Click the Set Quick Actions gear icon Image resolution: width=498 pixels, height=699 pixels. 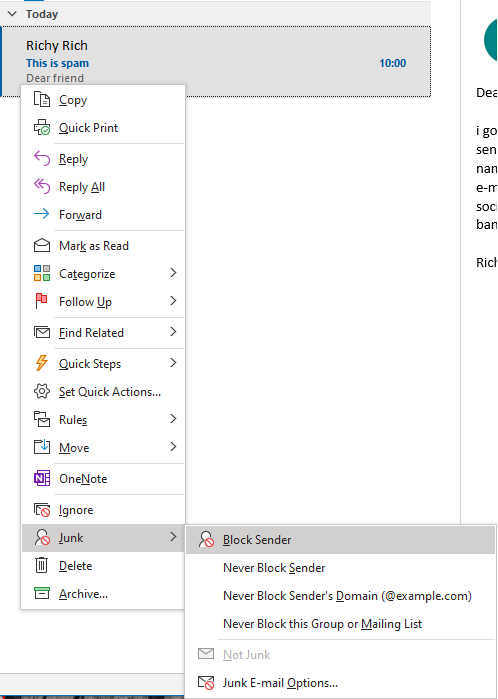[42, 391]
